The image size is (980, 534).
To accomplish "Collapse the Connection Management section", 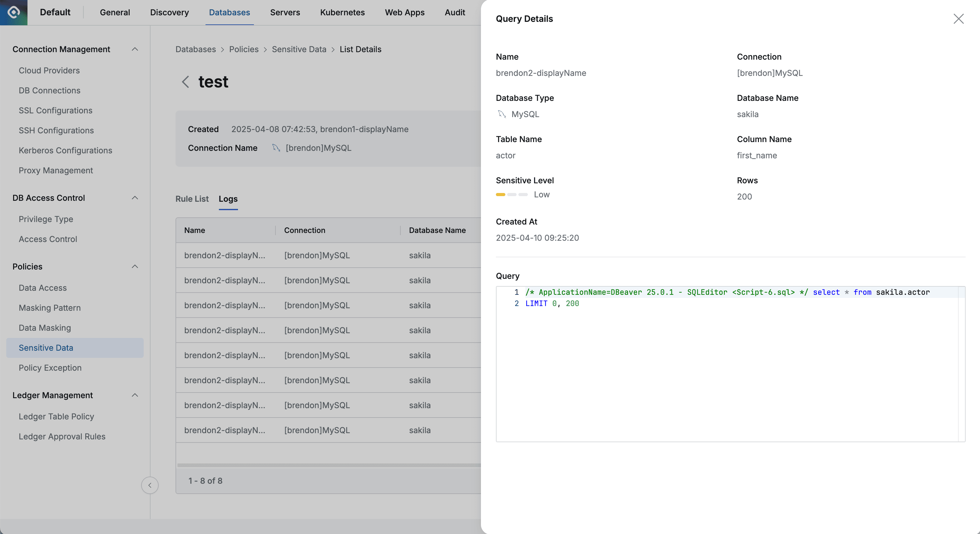I will 135,49.
